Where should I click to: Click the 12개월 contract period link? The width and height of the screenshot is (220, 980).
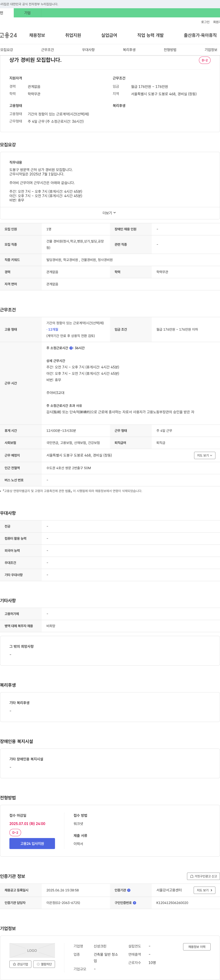(x=53, y=329)
